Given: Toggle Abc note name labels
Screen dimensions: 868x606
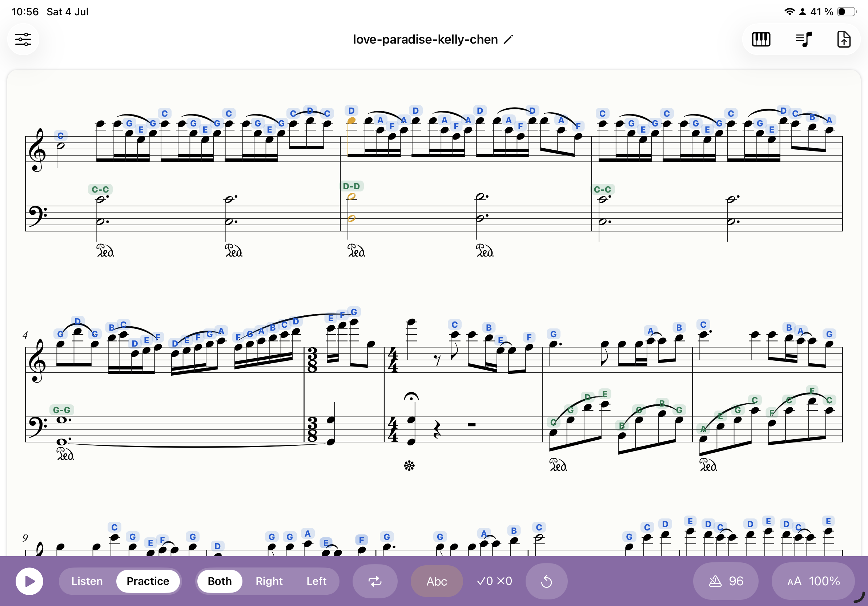Looking at the screenshot, I should coord(437,581).
